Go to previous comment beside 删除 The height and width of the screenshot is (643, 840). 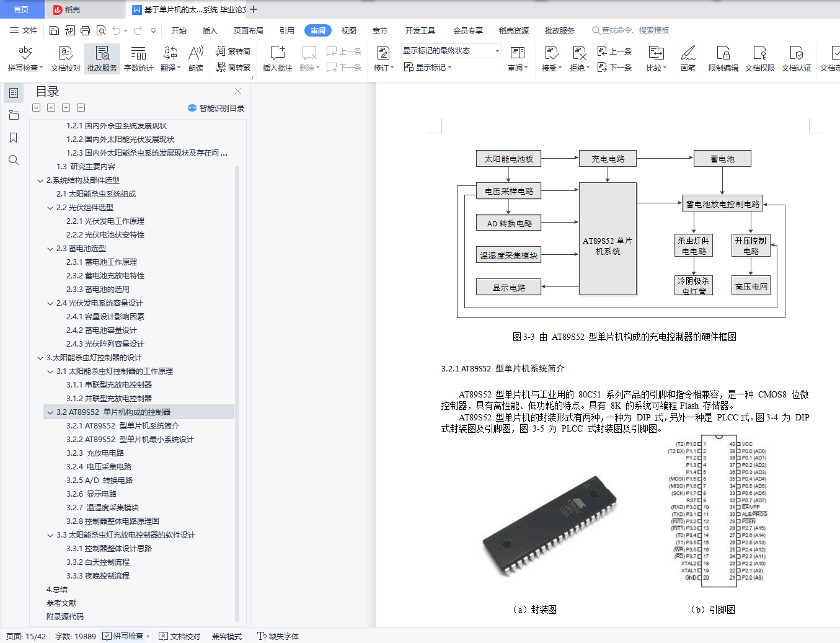pyautogui.click(x=344, y=51)
